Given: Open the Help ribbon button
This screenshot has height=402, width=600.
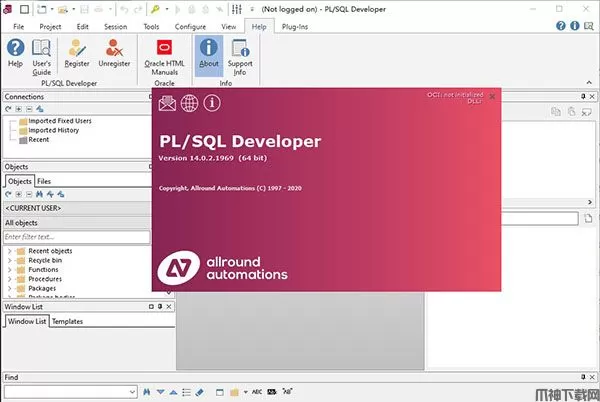Looking at the screenshot, I should tap(15, 53).
